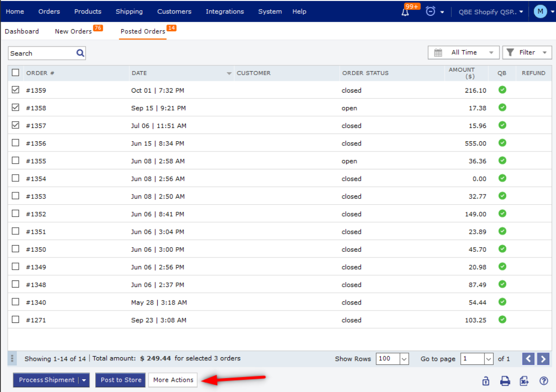
Task: Click QB status check for order #1271
Action: (502, 320)
